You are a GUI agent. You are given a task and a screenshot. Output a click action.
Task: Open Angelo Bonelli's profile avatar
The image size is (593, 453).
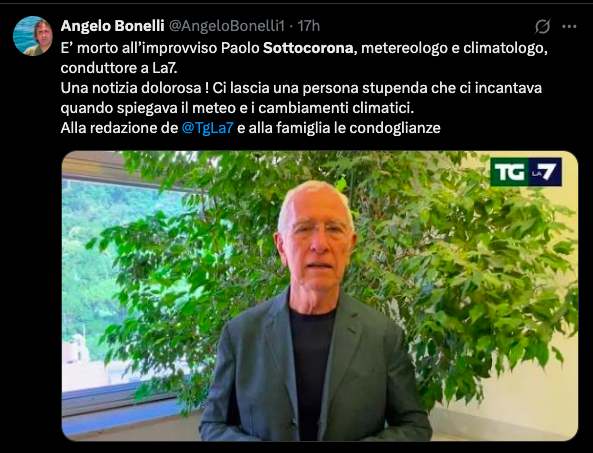[33, 36]
